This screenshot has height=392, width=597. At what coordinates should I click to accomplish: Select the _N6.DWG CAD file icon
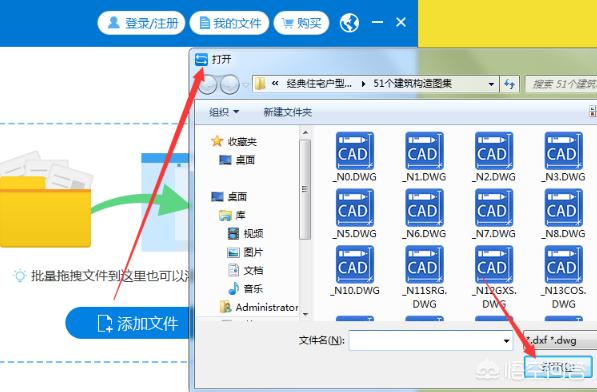tap(424, 208)
